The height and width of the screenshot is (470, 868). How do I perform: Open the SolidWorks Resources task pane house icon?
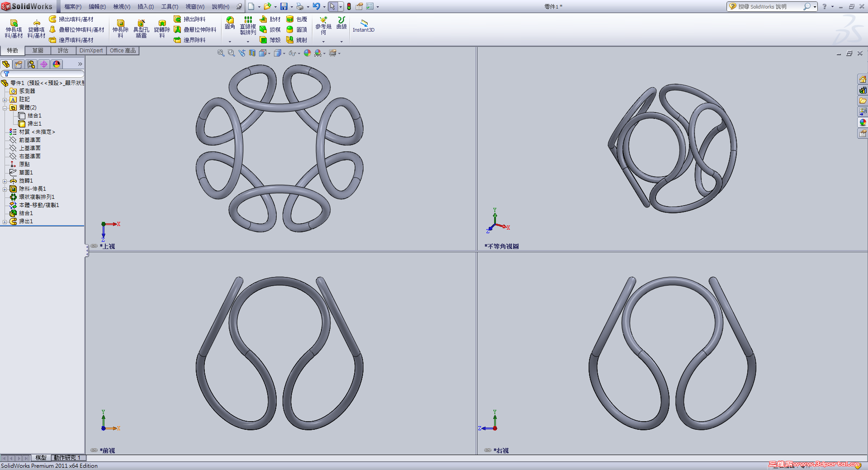(863, 80)
